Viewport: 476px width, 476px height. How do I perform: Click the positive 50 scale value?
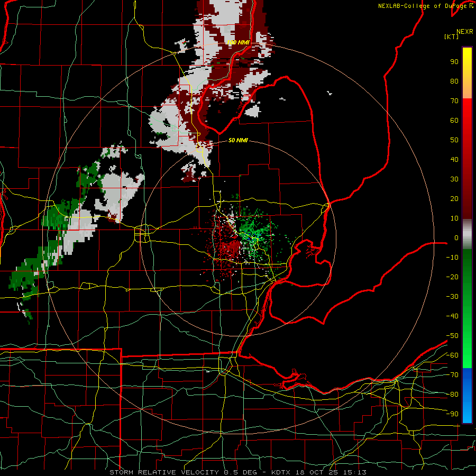click(x=454, y=140)
